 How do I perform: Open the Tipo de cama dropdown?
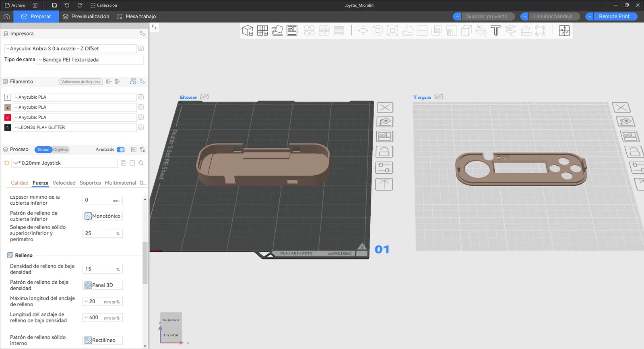point(90,60)
